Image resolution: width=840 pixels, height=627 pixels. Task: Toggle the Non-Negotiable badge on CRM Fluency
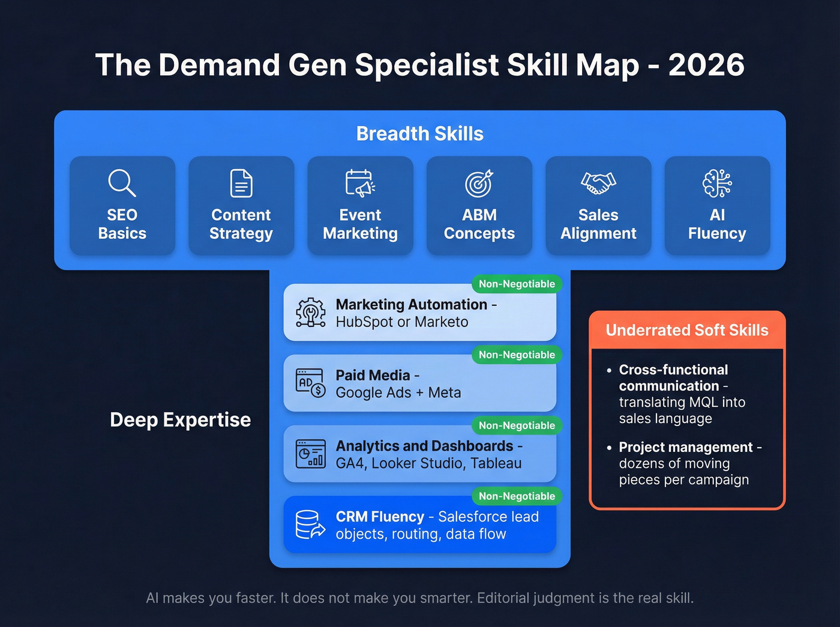coord(517,496)
